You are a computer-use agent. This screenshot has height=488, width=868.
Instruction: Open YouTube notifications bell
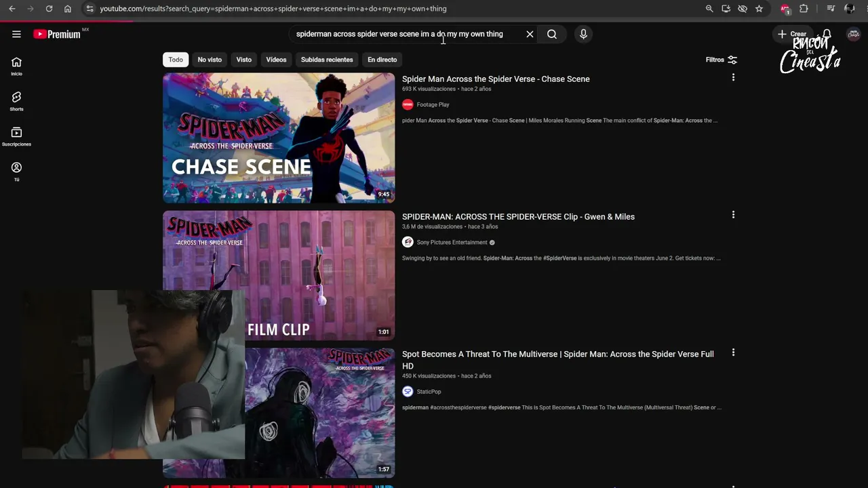coord(827,34)
